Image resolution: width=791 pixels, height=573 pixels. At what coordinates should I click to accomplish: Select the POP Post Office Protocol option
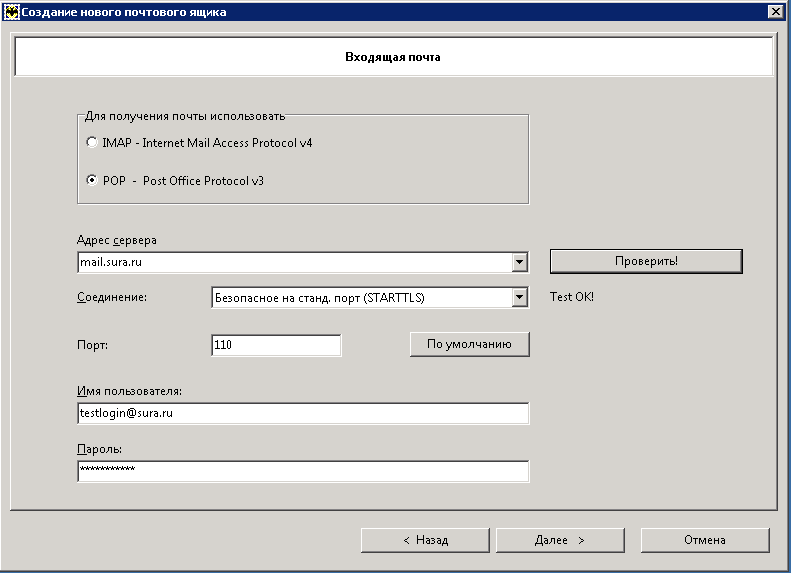point(93,181)
